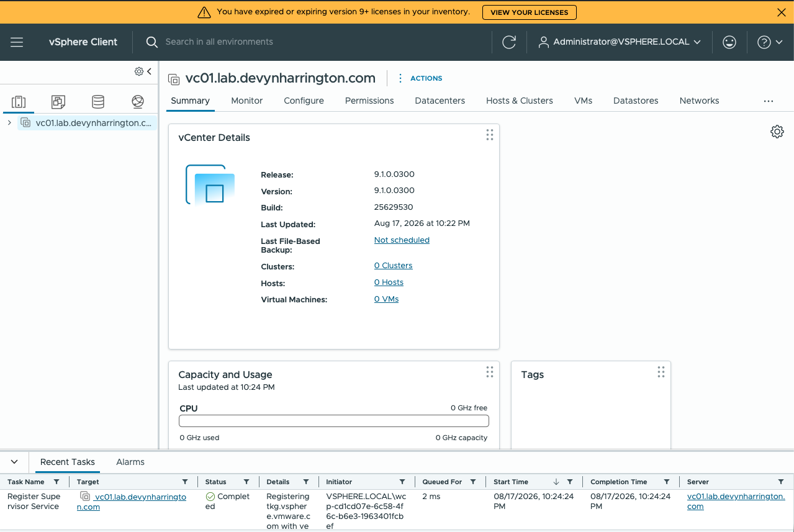Click the Build value 25629530
Screen dimensions: 794x532
(x=394, y=207)
